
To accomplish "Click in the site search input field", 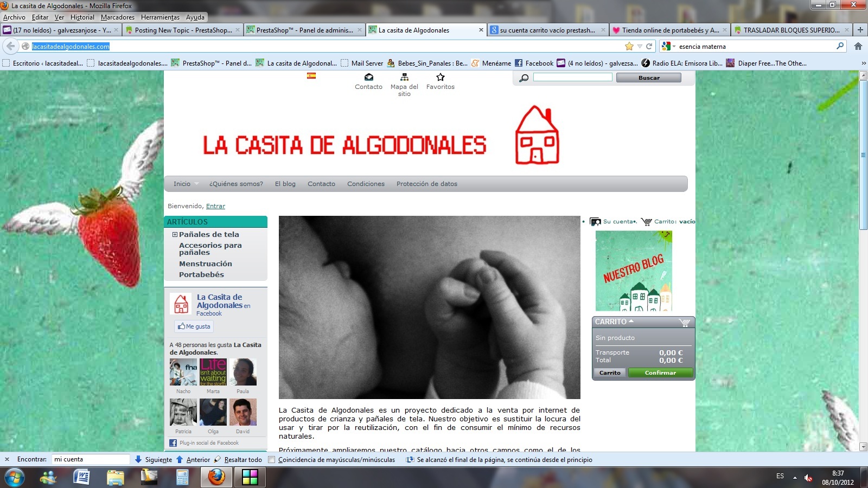I will [x=573, y=78].
